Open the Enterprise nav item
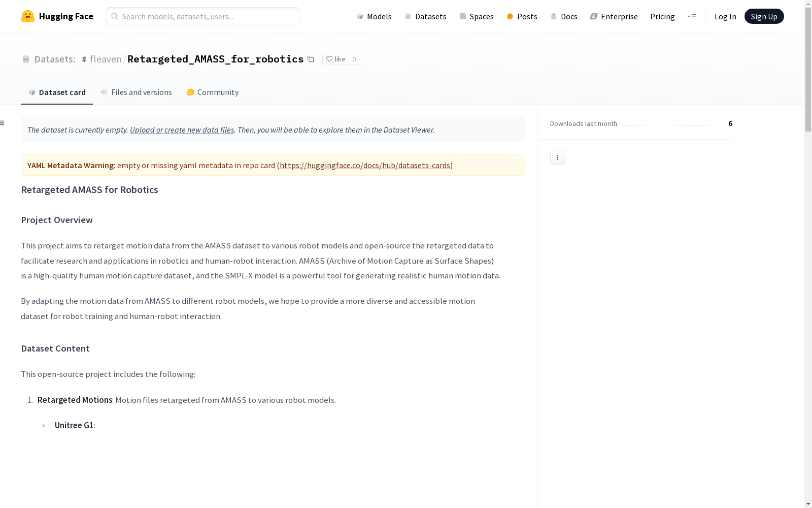This screenshot has width=812, height=508. tap(614, 16)
